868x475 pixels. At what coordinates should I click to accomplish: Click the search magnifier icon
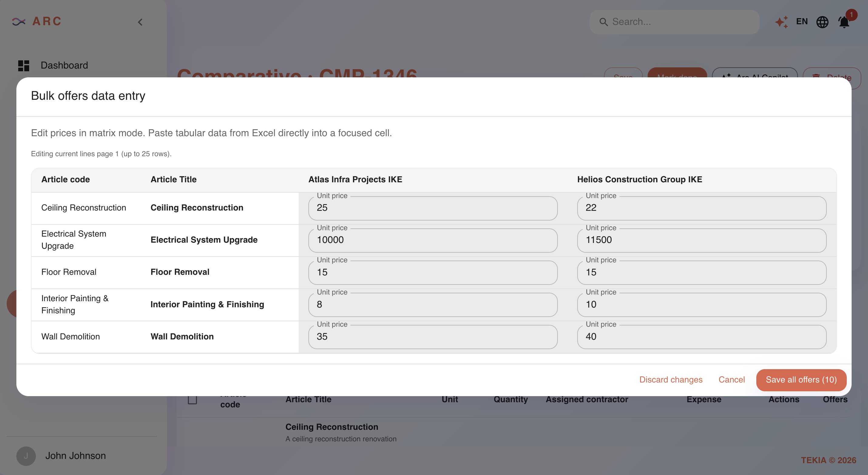coord(603,22)
